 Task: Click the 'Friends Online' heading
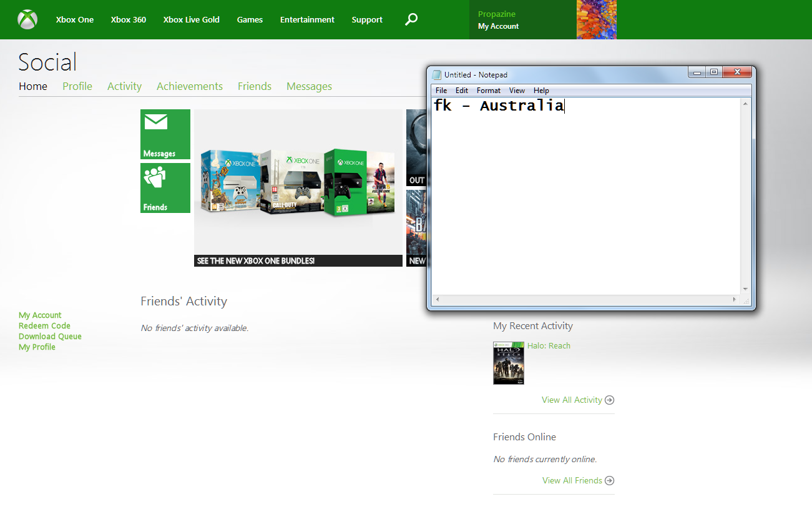[524, 437]
